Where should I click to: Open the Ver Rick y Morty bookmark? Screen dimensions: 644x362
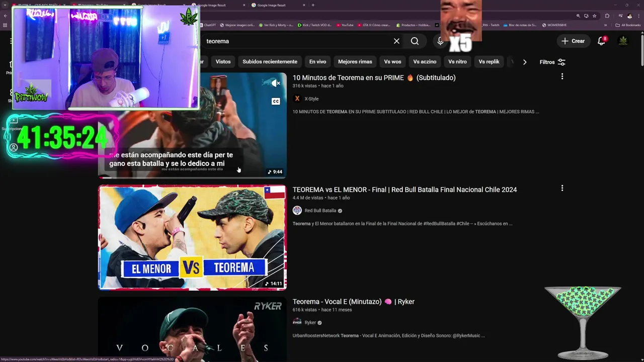pos(276,25)
